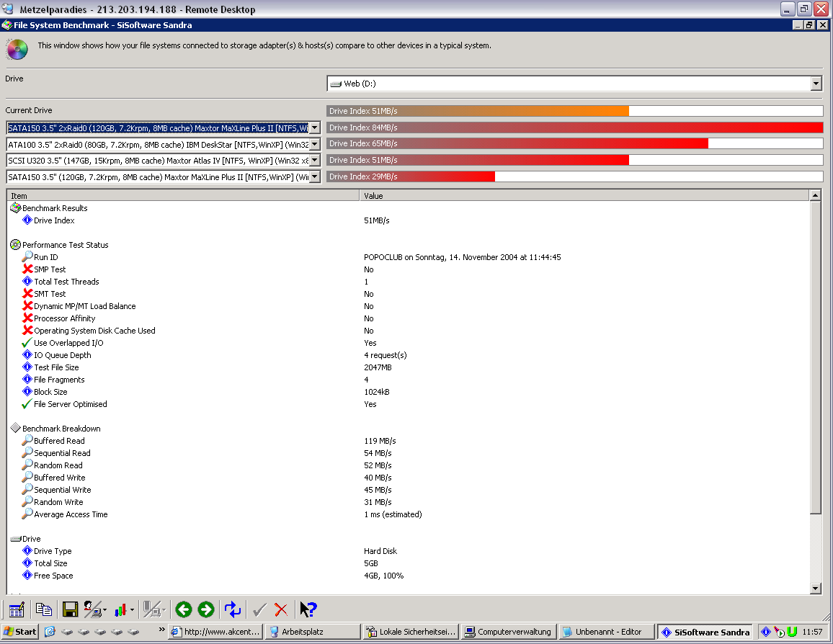833x644 pixels.
Task: Go forward with the green right arrow
Action: click(206, 609)
